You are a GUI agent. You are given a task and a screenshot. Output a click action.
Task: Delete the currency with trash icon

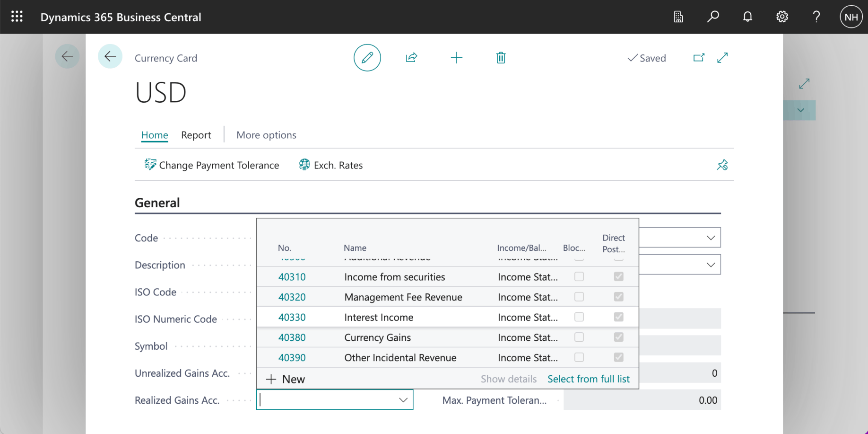click(x=501, y=58)
